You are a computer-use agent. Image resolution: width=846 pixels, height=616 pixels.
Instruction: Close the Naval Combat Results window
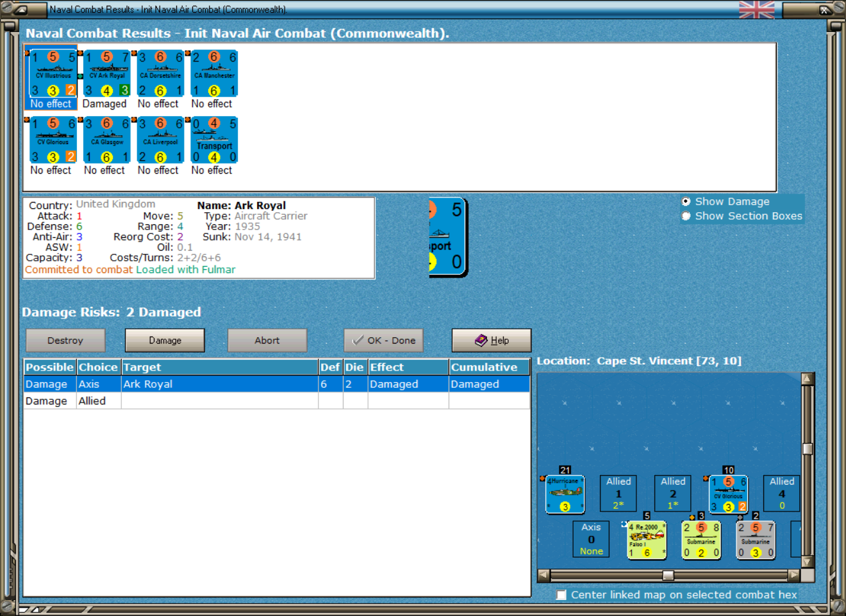pos(824,10)
